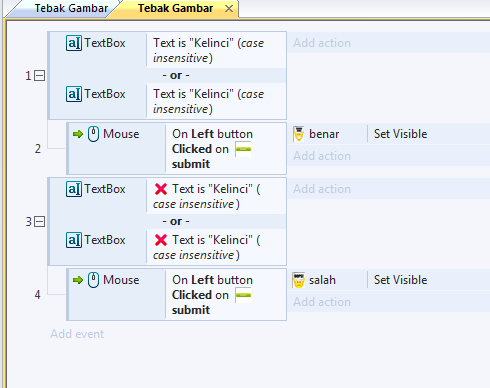Click the TextBox icon below event 1's 'or'
The width and height of the screenshot is (490, 388).
coord(74,94)
